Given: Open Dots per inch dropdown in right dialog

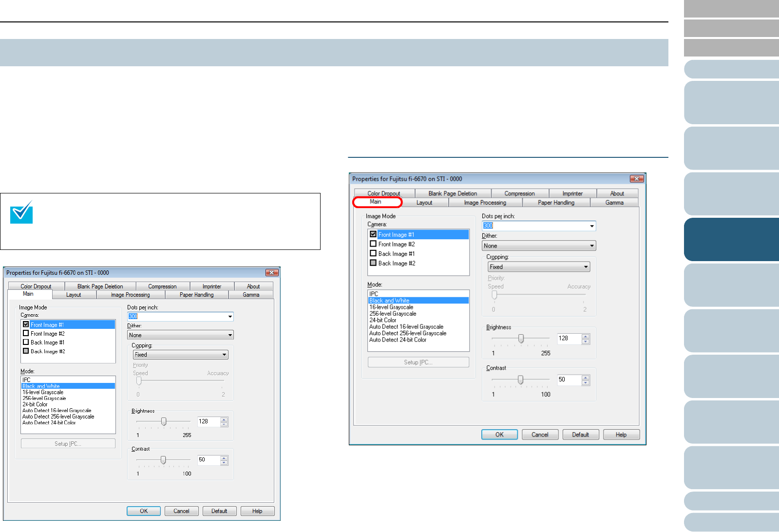Looking at the screenshot, I should coord(592,226).
